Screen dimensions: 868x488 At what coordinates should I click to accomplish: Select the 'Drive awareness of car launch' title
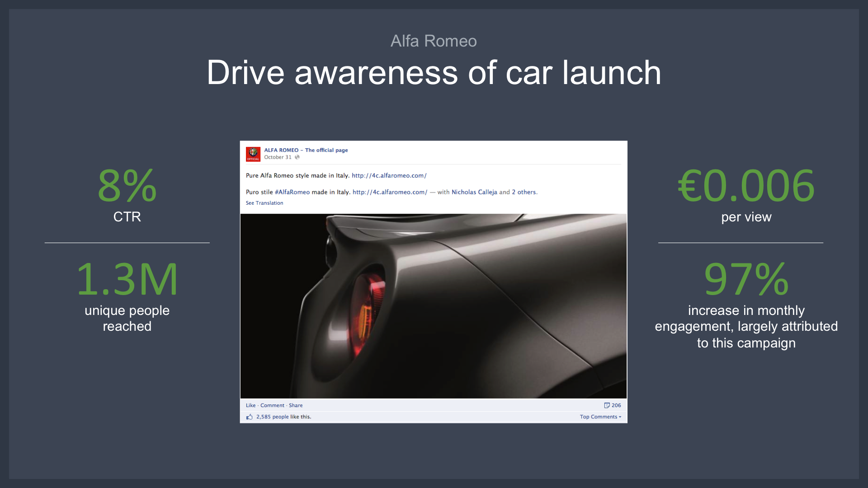click(434, 73)
